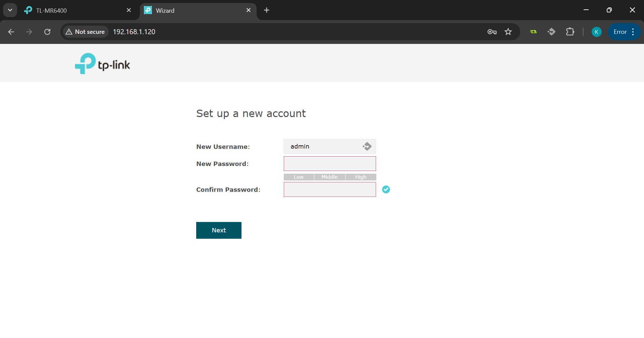644x338 pixels.
Task: Open the Chrome three-dot menu
Action: tap(633, 32)
